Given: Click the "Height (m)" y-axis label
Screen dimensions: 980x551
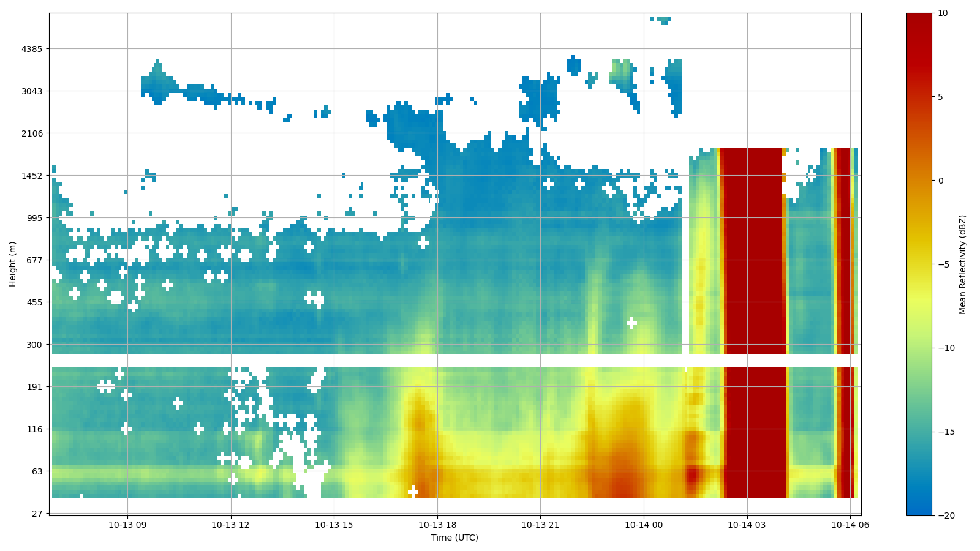Looking at the screenshot, I should 12,264.
